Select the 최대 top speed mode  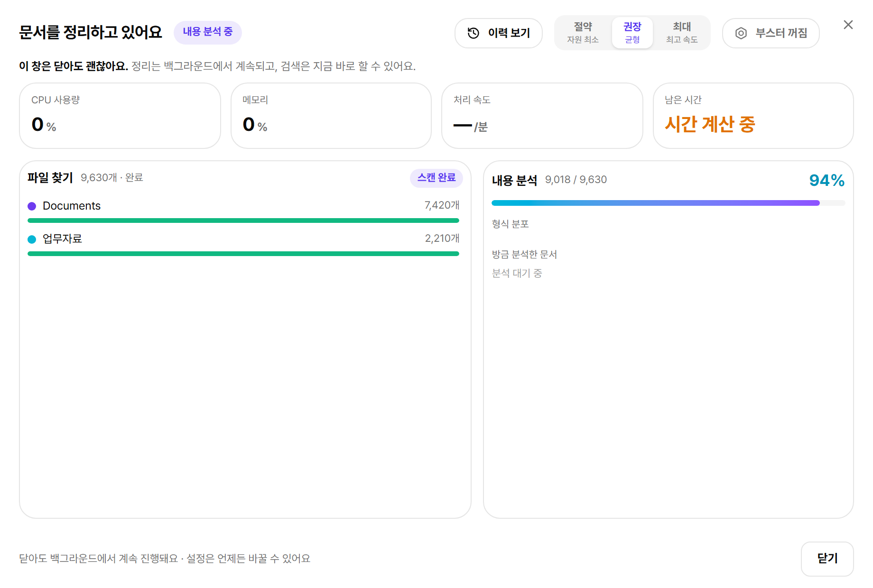coord(681,33)
